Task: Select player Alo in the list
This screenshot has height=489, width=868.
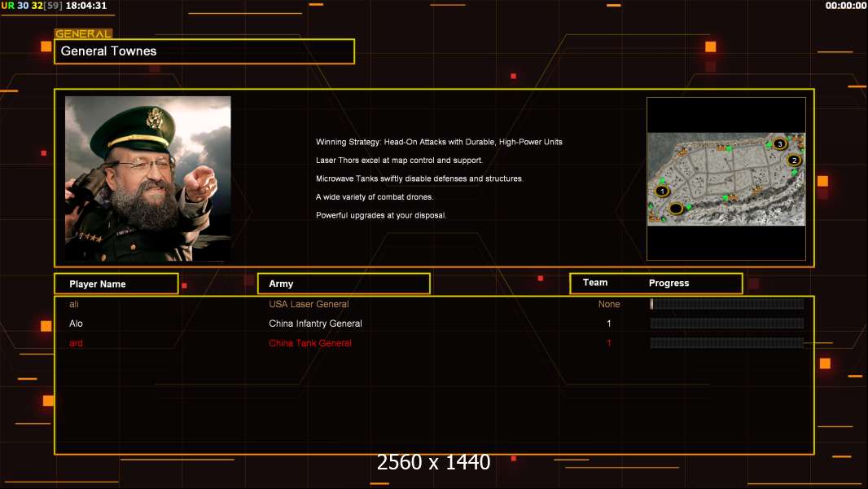Action: tap(76, 324)
